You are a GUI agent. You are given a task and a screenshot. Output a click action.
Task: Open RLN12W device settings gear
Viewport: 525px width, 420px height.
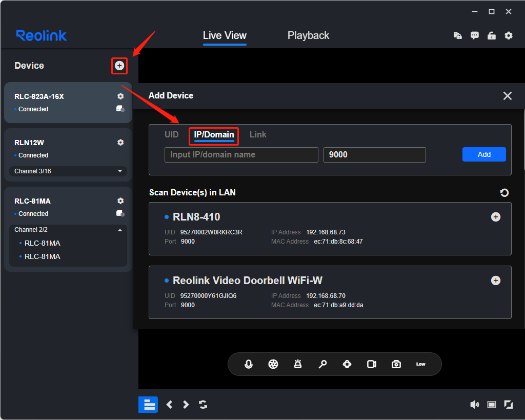coord(120,143)
